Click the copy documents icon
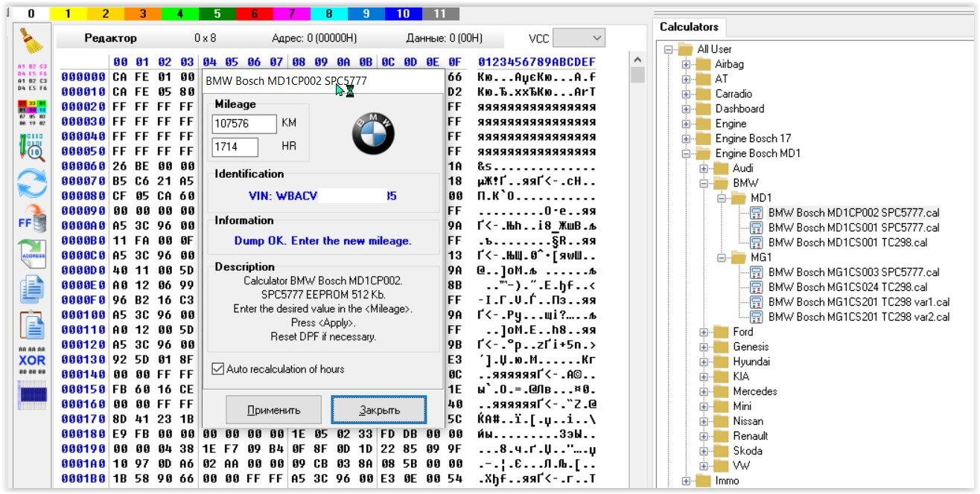The image size is (980, 494). (x=32, y=289)
